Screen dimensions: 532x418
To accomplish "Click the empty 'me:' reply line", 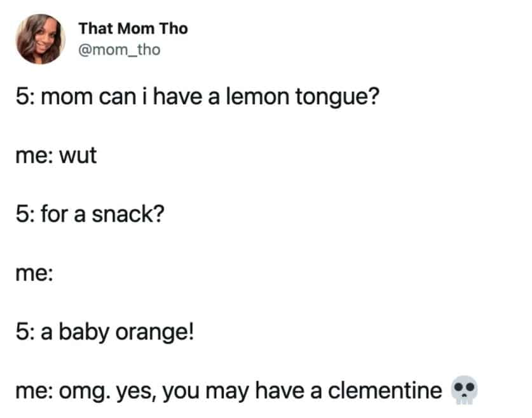I will pos(34,274).
